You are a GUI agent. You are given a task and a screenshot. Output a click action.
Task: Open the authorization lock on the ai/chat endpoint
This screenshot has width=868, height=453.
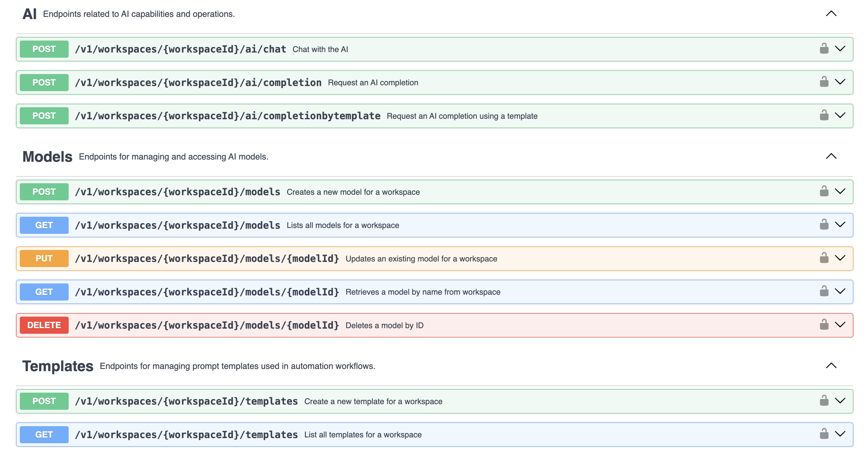[824, 48]
